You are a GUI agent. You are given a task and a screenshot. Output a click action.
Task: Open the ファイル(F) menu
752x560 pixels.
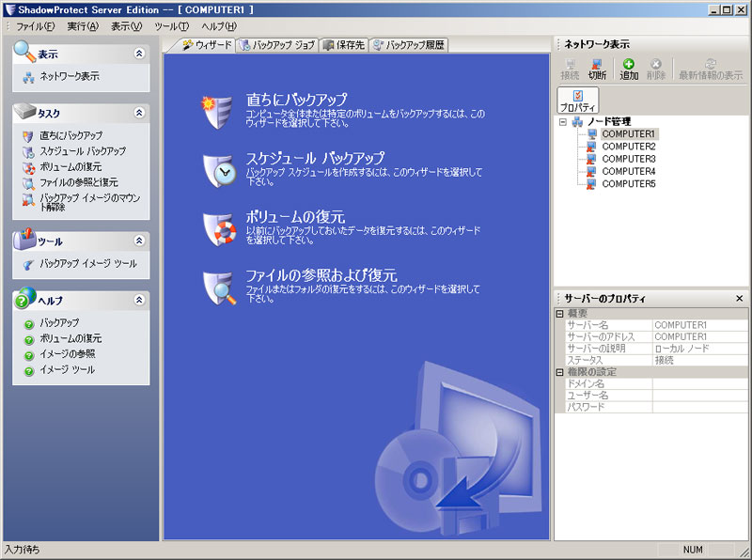36,26
